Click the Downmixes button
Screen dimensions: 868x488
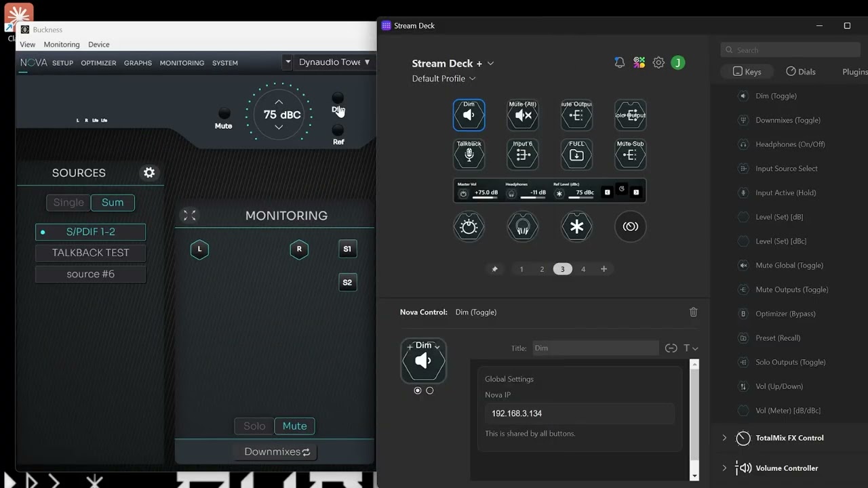pos(277,451)
